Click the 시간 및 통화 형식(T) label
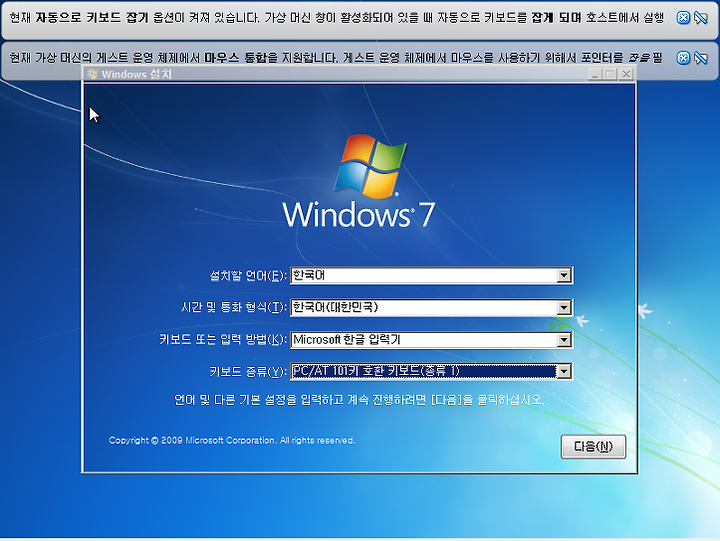 (x=234, y=307)
